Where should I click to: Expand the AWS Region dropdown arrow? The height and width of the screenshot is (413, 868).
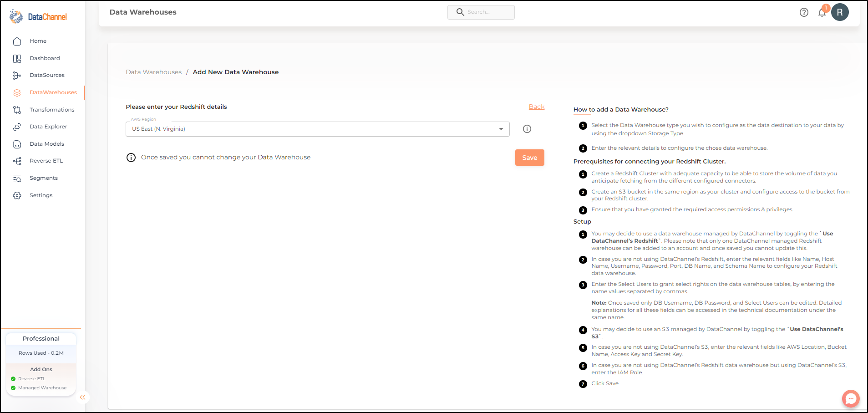pos(501,129)
